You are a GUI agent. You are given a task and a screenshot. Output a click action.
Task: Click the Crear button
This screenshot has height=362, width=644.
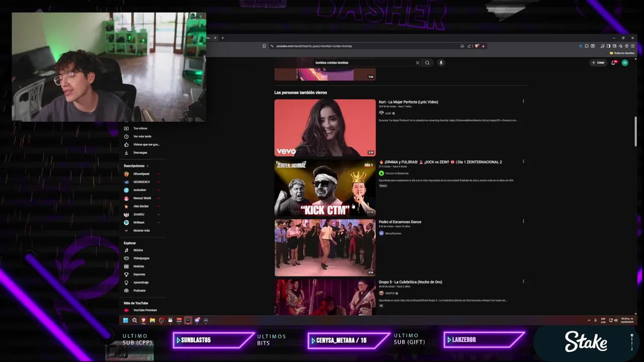(598, 63)
